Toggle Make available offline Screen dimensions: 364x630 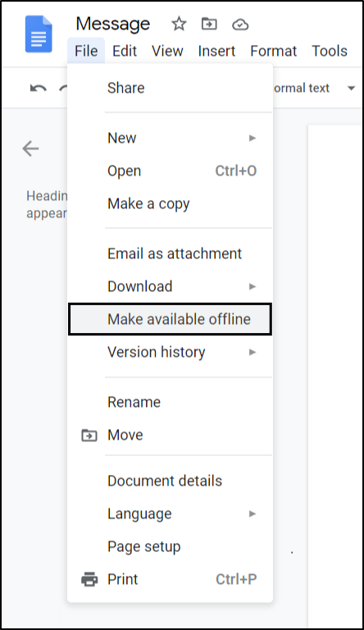[x=170, y=319]
